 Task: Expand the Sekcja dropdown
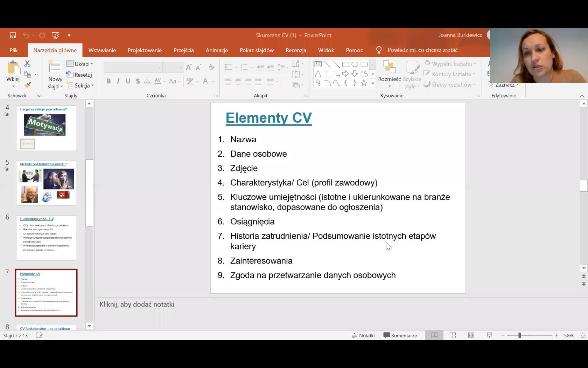tap(80, 86)
